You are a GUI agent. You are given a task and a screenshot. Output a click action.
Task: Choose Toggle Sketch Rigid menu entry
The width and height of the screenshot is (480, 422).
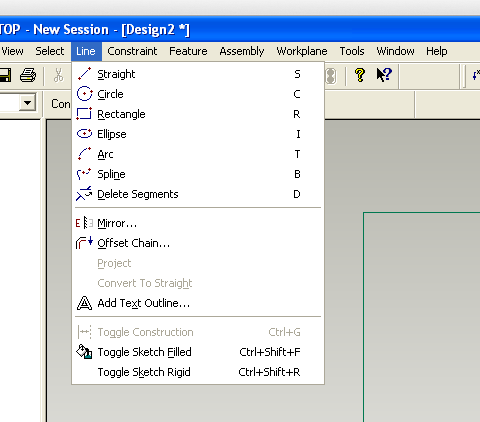198,372
